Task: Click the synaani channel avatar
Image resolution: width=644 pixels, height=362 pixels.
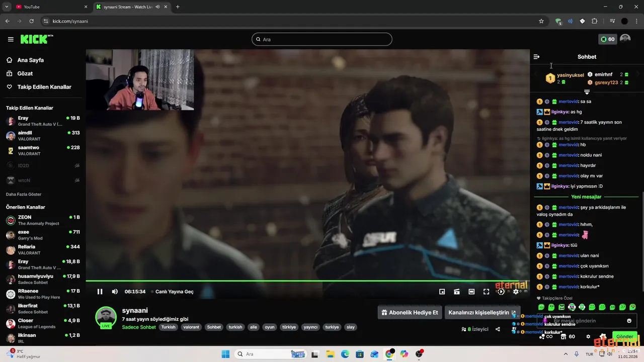Action: click(106, 317)
